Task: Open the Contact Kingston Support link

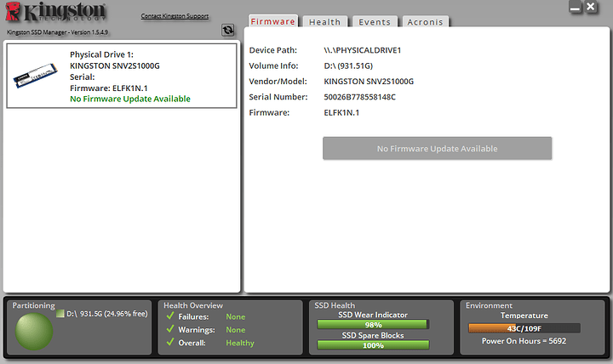Action: click(175, 16)
